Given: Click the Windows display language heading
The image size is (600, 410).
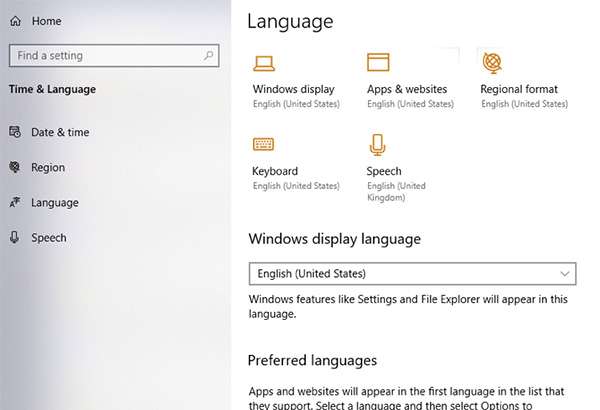Looking at the screenshot, I should (334, 239).
